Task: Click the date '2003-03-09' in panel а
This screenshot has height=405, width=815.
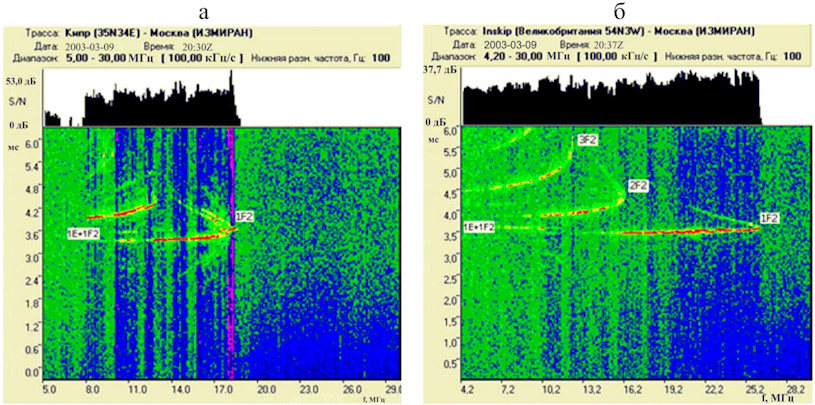Action: (x=87, y=46)
